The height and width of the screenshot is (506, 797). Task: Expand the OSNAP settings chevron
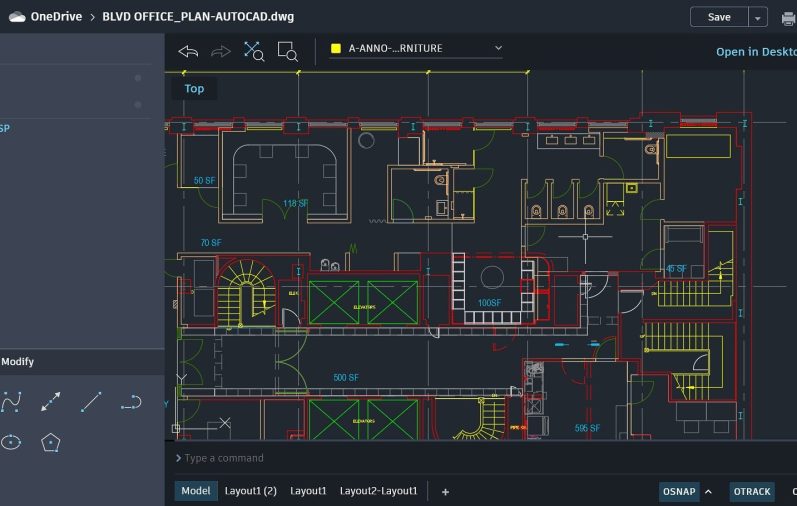tap(708, 491)
